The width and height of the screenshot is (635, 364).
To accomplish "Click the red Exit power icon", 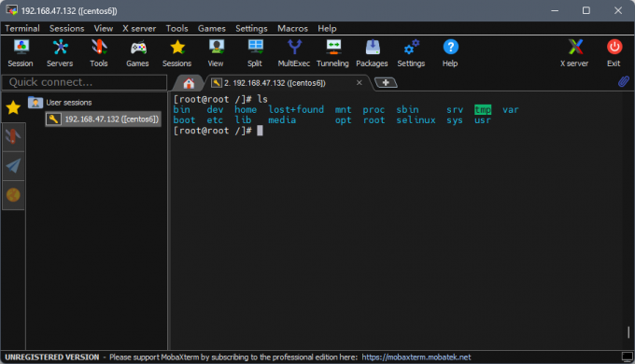I will point(614,53).
